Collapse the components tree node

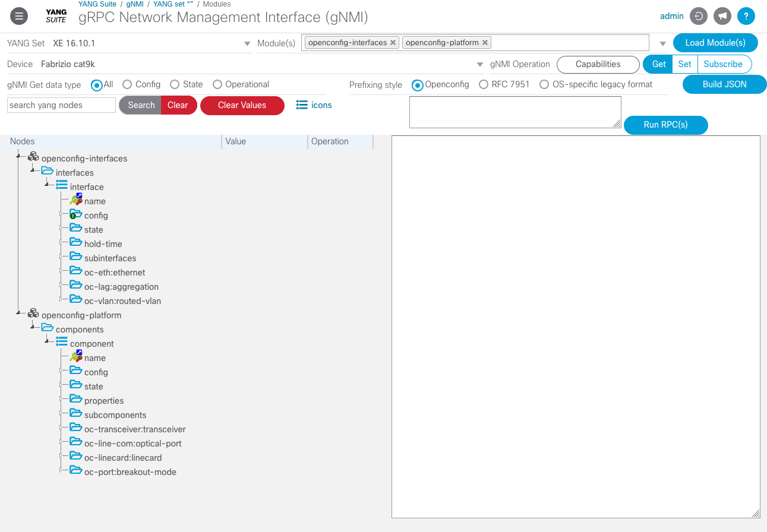tap(33, 327)
